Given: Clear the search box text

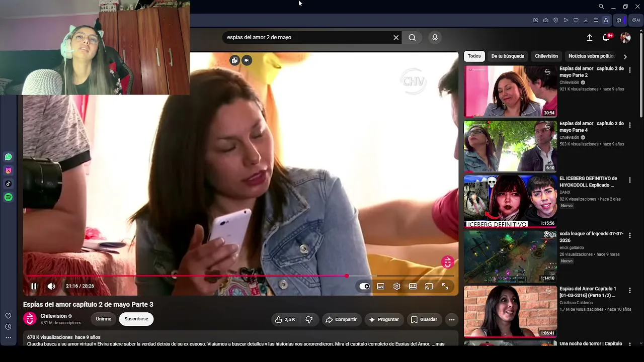Looking at the screenshot, I should tap(396, 37).
